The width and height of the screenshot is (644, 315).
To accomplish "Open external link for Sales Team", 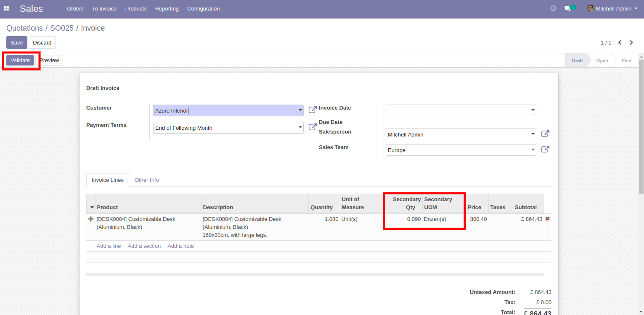I will (545, 150).
